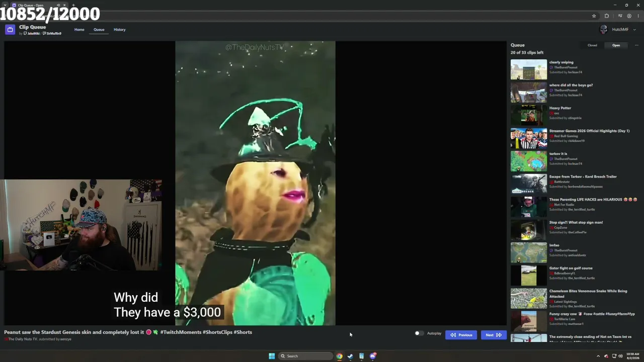Viewport: 644px width, 362px height.
Task: Click the Clip Queue logo icon
Action: coord(10,30)
